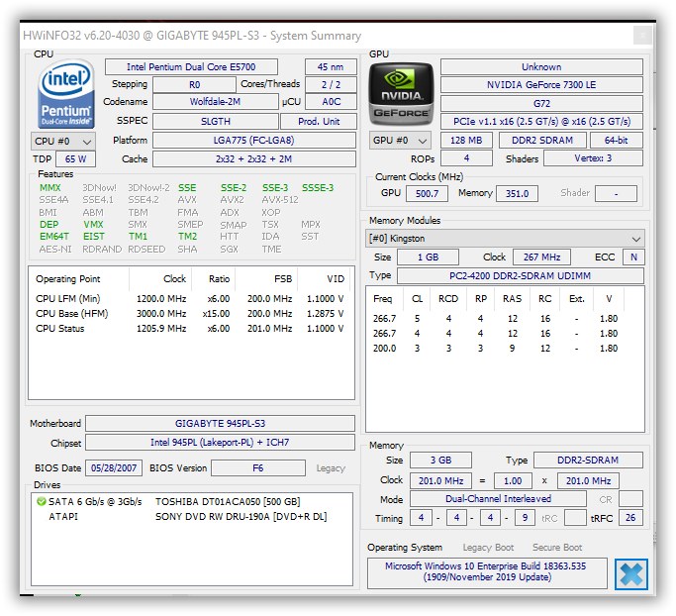Open the GPU #0 selector dropdown
This screenshot has width=676, height=616.
(x=400, y=141)
